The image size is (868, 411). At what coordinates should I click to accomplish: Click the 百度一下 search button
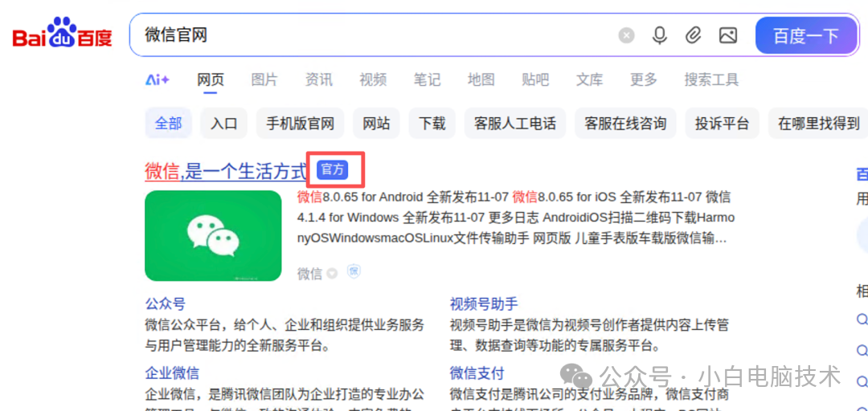[x=806, y=36]
